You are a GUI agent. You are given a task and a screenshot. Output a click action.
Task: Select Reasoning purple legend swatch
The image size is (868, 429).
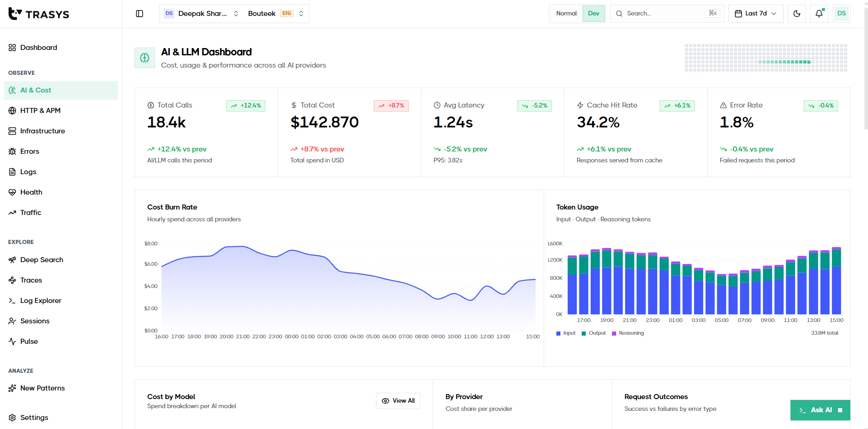pyautogui.click(x=614, y=333)
